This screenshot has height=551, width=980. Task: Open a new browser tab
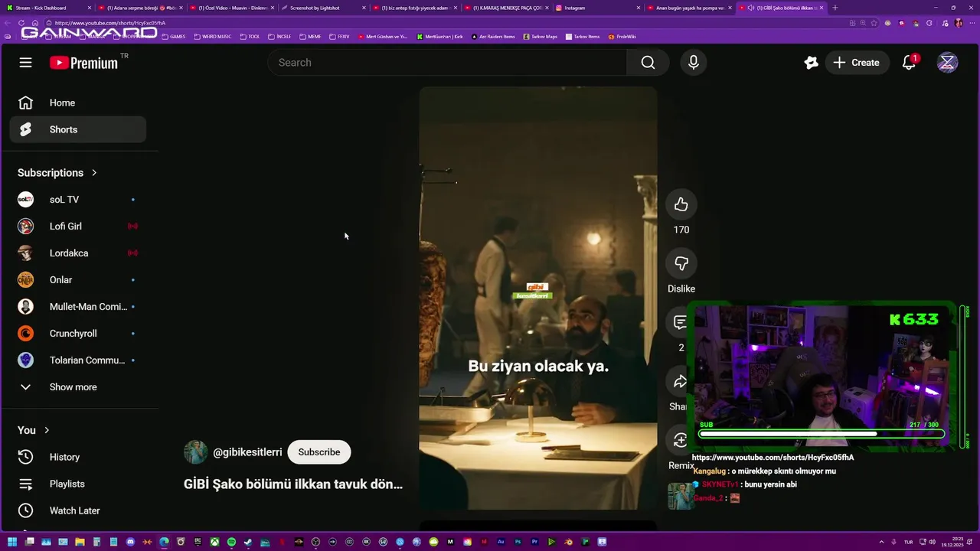(x=835, y=8)
